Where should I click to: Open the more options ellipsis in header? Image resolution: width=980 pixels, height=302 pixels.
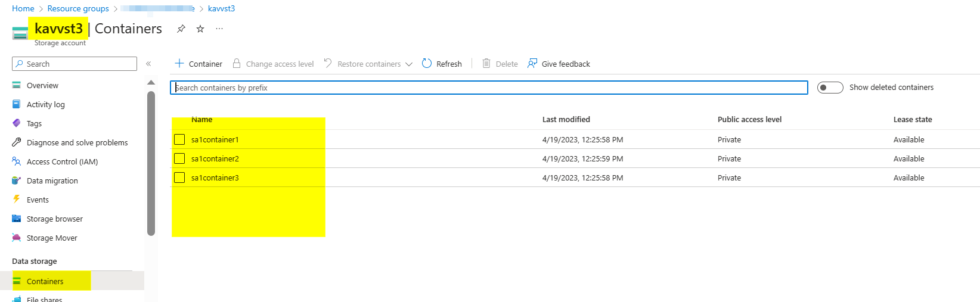click(x=219, y=29)
